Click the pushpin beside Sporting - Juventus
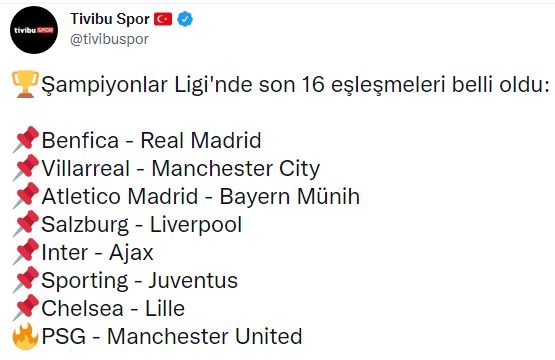This screenshot has width=555, height=360. click(25, 279)
